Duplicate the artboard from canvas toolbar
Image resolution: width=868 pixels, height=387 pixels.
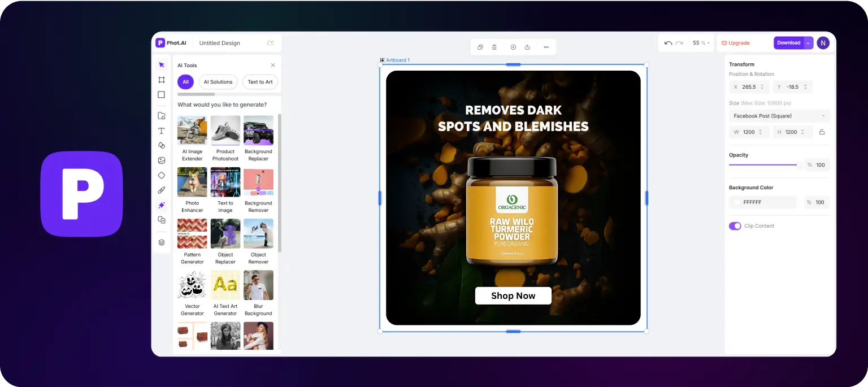tap(480, 47)
